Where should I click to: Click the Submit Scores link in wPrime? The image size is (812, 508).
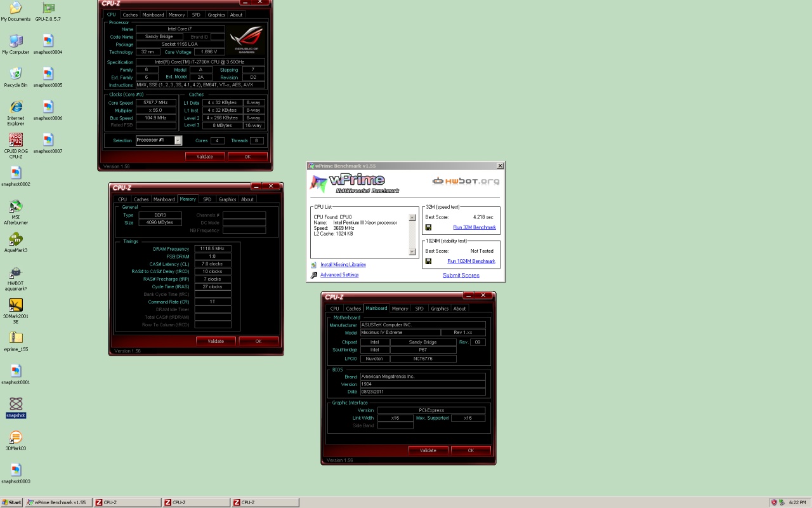pyautogui.click(x=461, y=276)
